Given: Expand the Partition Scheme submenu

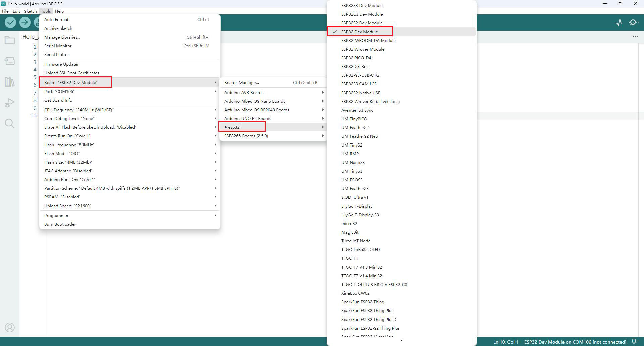Looking at the screenshot, I should point(130,188).
